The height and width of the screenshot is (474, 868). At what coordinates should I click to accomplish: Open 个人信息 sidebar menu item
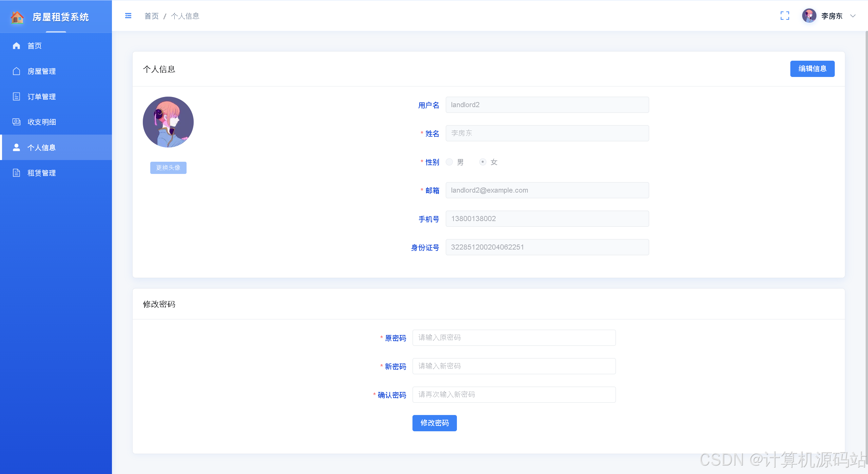41,147
